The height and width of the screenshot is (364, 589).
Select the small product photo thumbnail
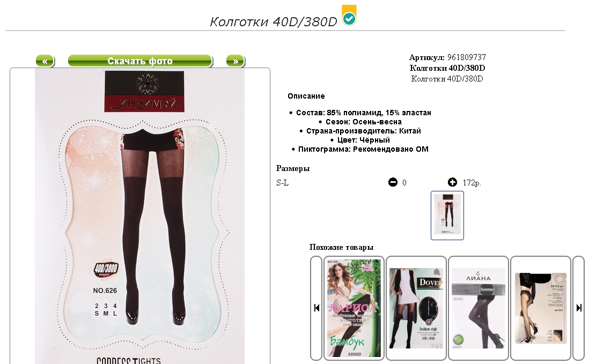(x=447, y=216)
